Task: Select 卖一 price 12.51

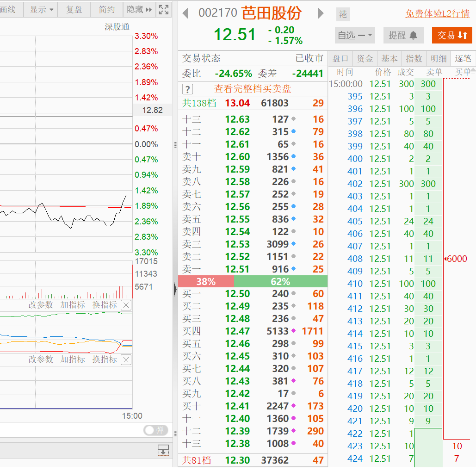Action: click(237, 269)
